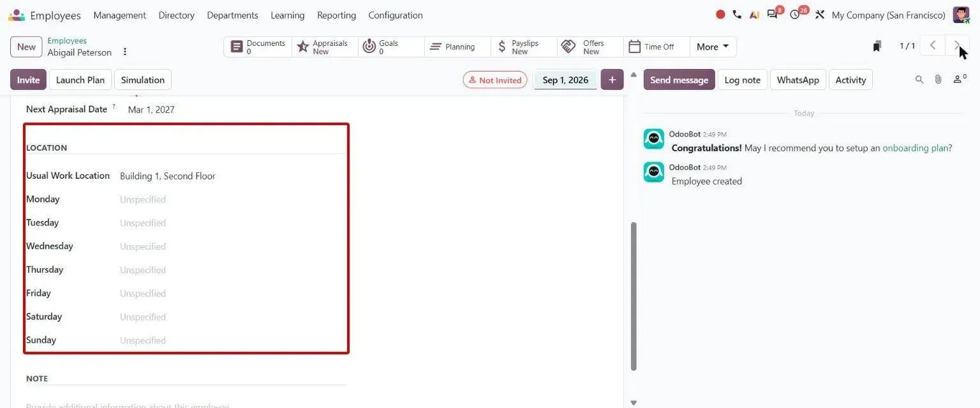Select the Sep 1, 2026 version tab

tap(565, 80)
